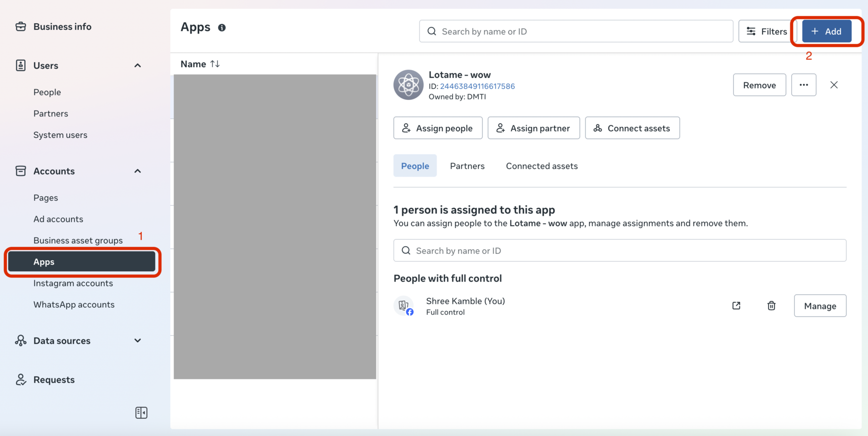
Task: Open Shree Kamble's profile external link icon
Action: tap(736, 306)
